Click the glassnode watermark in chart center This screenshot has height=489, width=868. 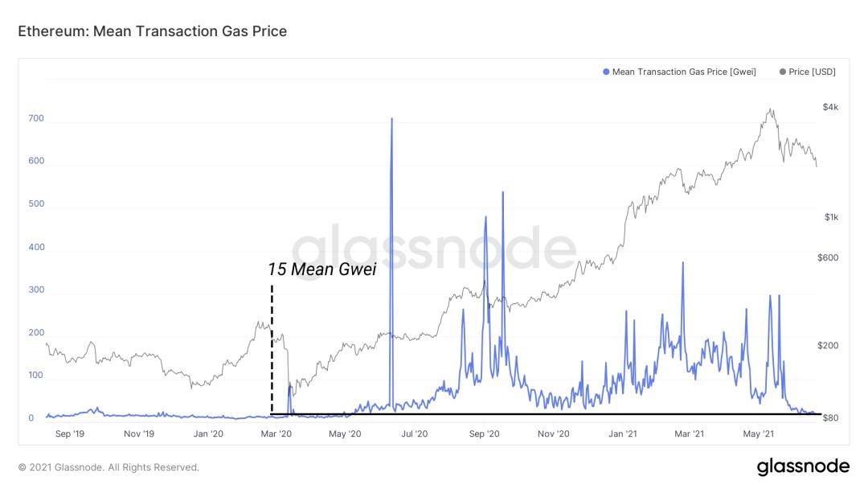[x=434, y=248]
